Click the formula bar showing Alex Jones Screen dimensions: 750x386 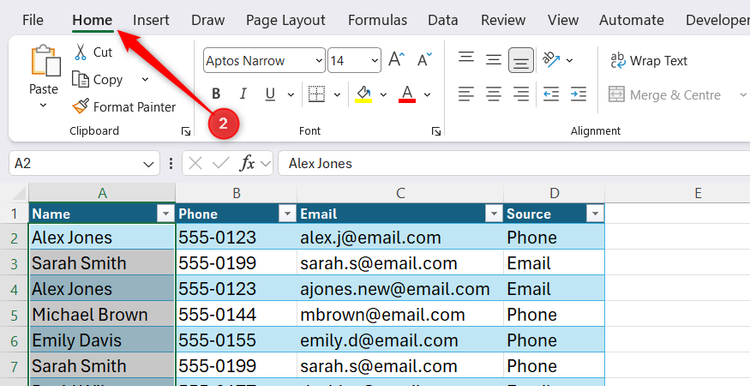(x=514, y=164)
